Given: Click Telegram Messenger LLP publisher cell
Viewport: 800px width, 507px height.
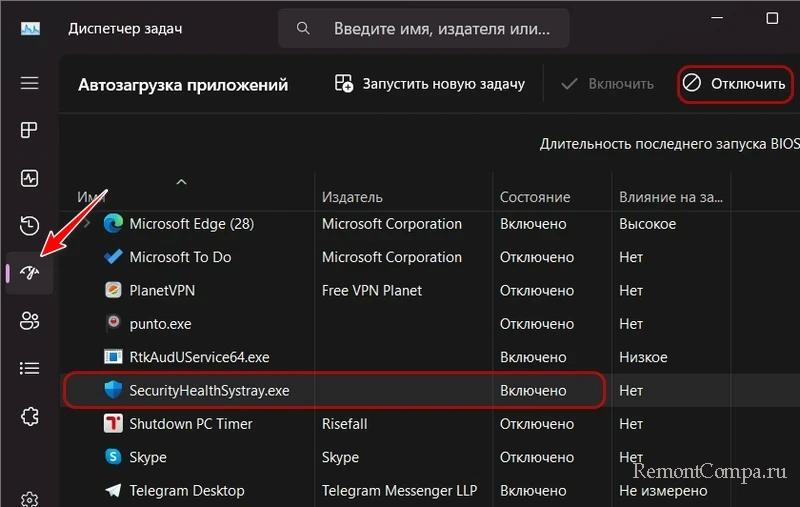Looking at the screenshot, I should (399, 490).
